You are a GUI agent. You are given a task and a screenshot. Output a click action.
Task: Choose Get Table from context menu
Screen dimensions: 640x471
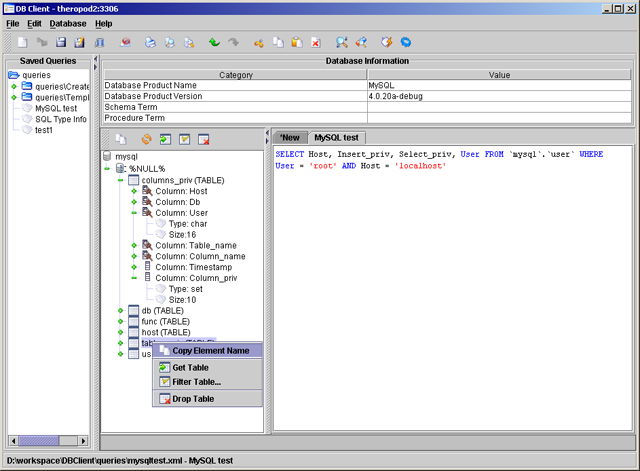(x=207, y=367)
